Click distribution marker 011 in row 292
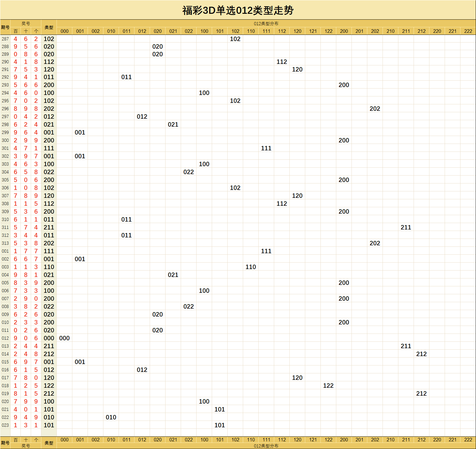Image resolution: width=476 pixels, height=449 pixels. [127, 77]
